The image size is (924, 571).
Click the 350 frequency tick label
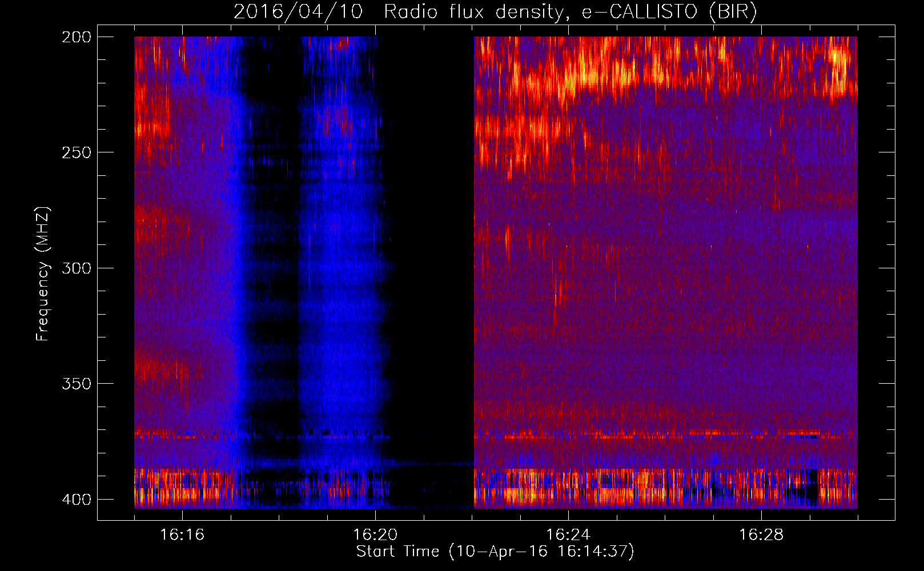pos(77,384)
